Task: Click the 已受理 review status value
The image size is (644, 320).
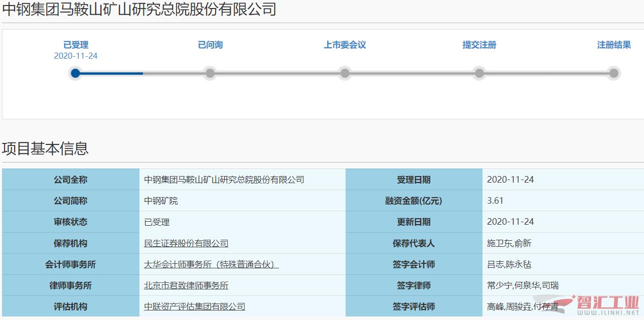Action: tap(157, 222)
